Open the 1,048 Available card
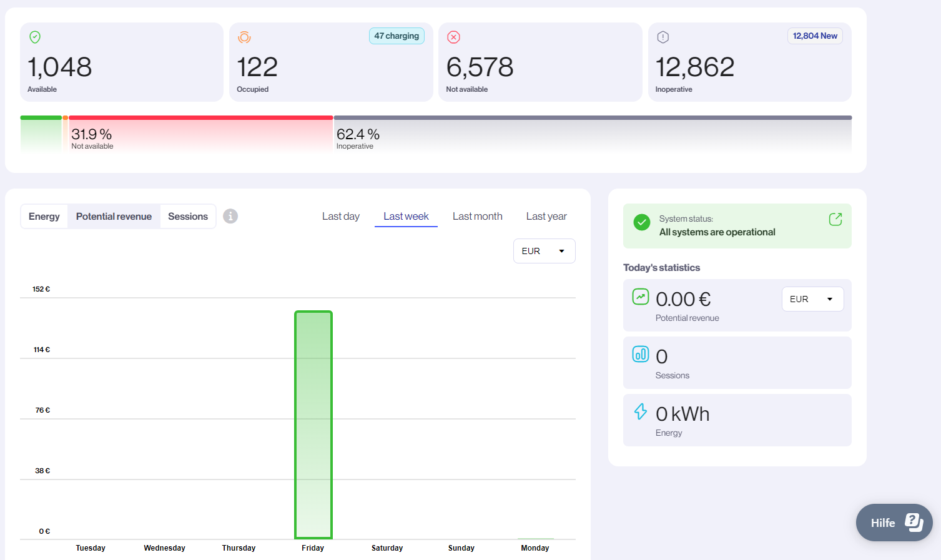 122,62
